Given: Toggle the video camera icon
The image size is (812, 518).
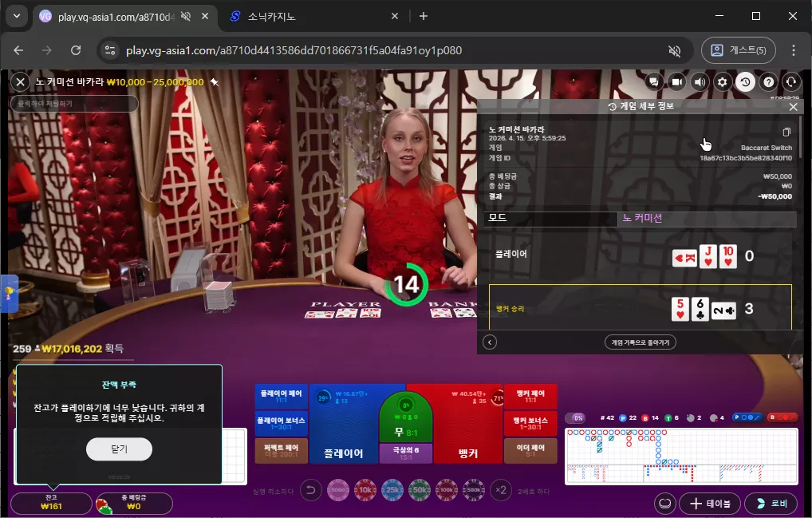Looking at the screenshot, I should coord(677,82).
